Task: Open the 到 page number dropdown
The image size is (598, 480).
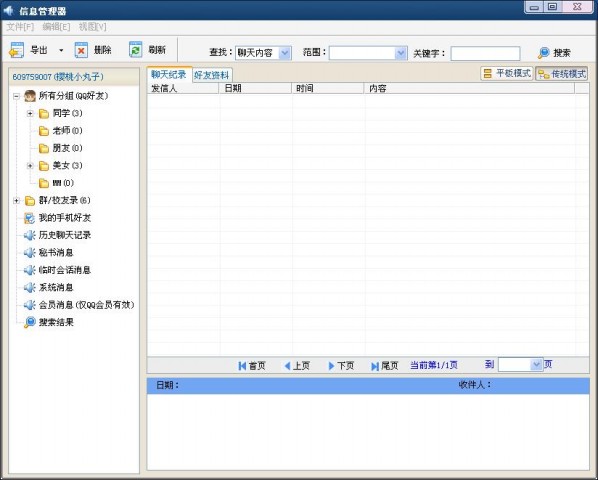Action: click(x=536, y=365)
